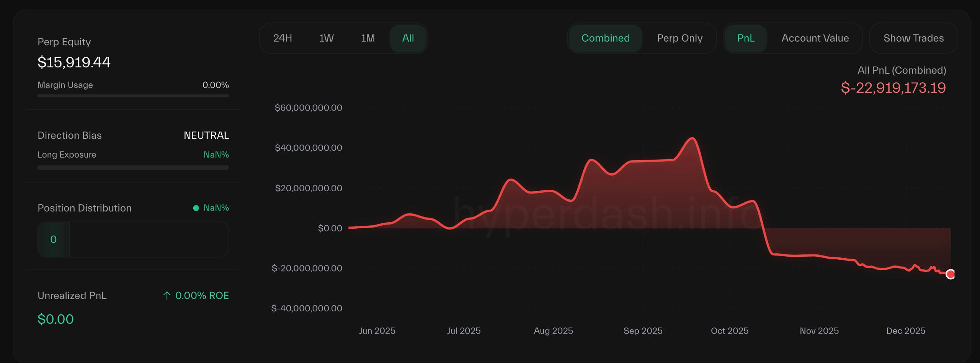980x363 pixels.
Task: Click the Unrealized PnL $0.00 value
Action: point(56,319)
